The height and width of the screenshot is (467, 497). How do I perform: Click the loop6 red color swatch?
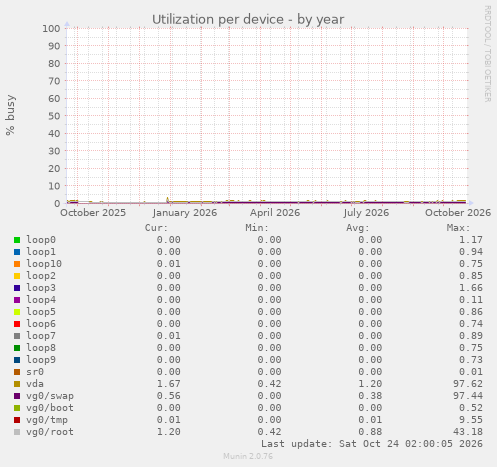click(17, 324)
